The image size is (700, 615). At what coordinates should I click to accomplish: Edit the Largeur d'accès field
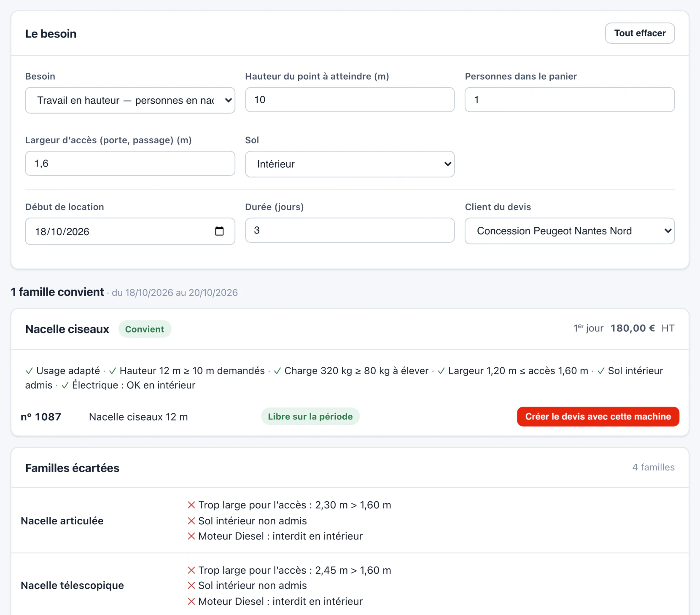[x=130, y=164]
